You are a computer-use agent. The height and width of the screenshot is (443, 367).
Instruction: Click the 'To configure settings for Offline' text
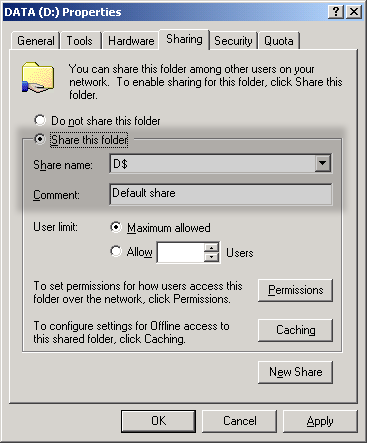[x=131, y=332]
